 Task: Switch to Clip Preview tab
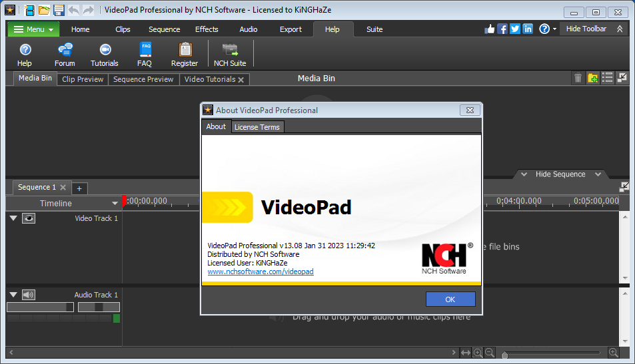coord(83,79)
